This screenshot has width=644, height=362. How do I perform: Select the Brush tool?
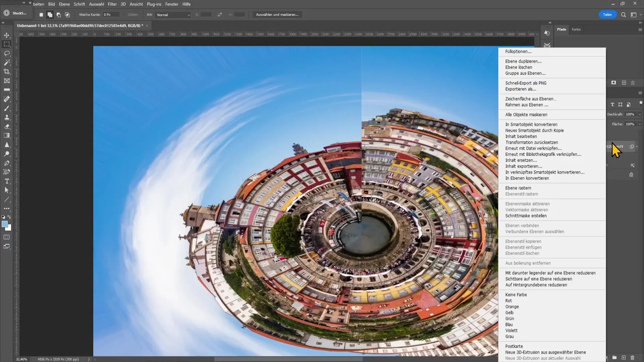7,108
